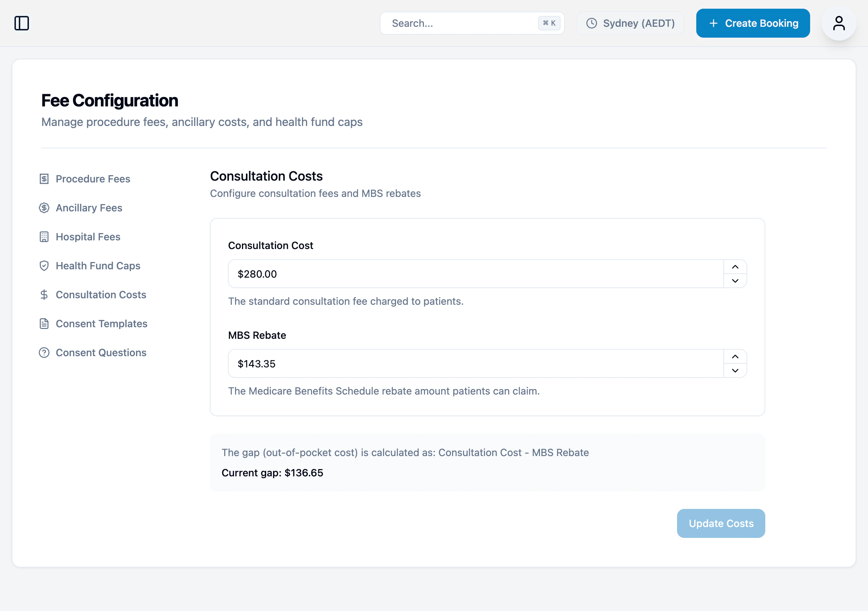Viewport: 868px width, 611px height.
Task: Click the Hospital Fees building icon
Action: [44, 236]
